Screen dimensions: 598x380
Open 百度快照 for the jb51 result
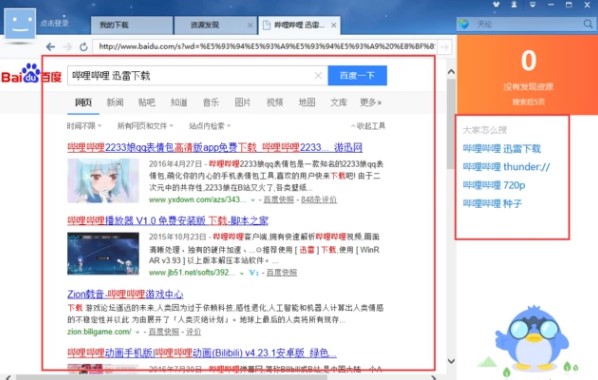281,272
